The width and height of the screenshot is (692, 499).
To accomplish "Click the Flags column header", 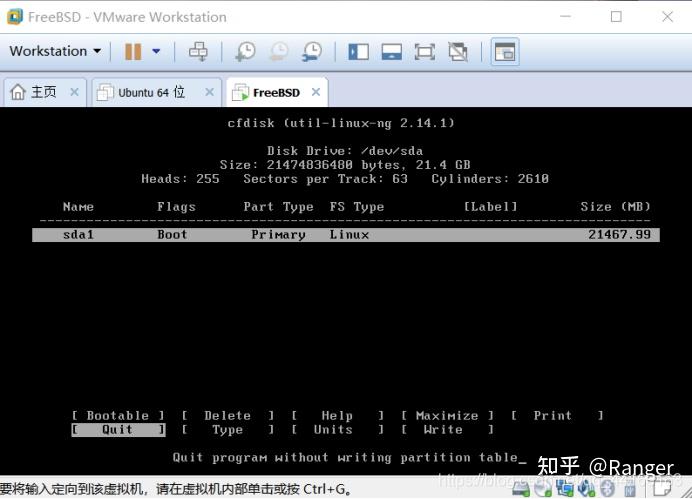I will (x=176, y=207).
